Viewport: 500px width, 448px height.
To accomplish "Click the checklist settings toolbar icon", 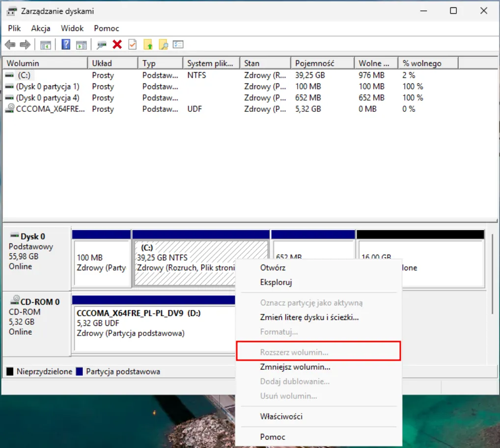I will coord(178,45).
